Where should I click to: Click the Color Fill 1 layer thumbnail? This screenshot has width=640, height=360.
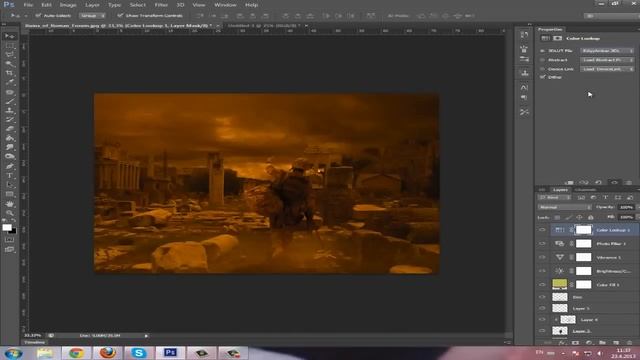click(x=560, y=284)
